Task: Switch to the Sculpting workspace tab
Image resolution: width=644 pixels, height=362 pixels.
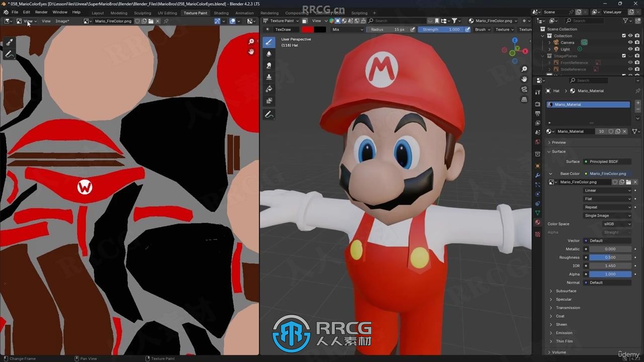Action: coord(142,13)
